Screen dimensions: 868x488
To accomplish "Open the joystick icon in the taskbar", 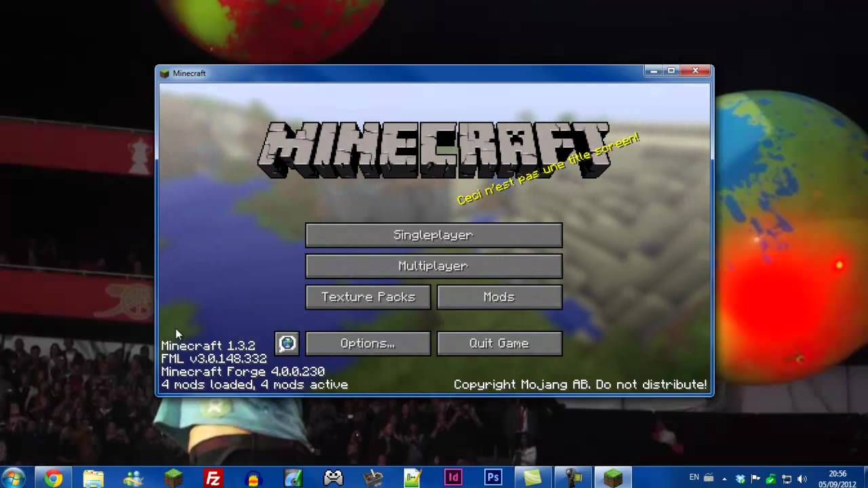I will click(x=373, y=479).
